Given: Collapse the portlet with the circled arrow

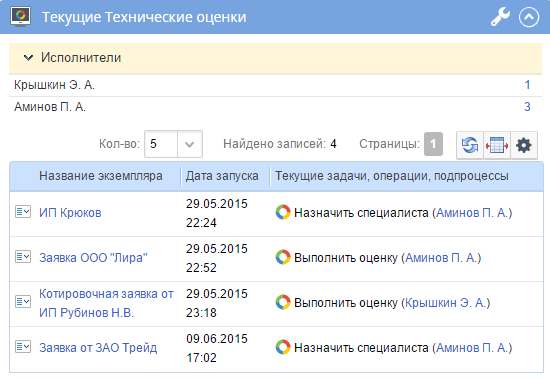Looking at the screenshot, I should 529,17.
